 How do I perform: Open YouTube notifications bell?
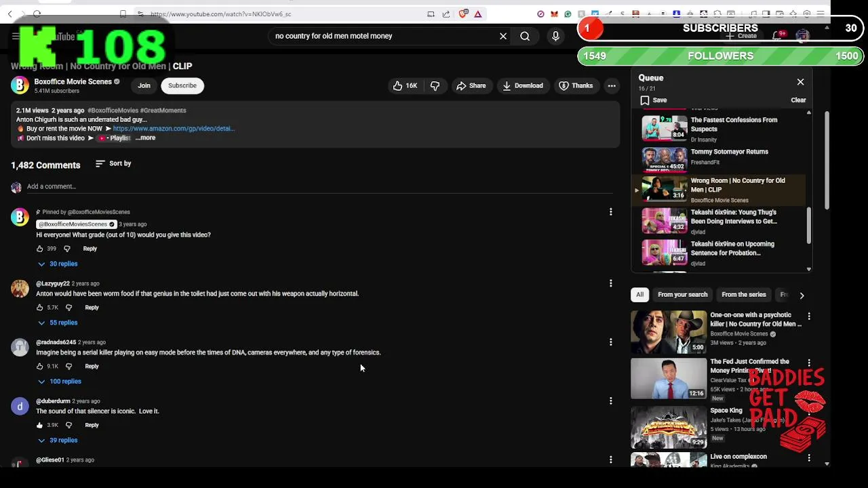point(778,36)
